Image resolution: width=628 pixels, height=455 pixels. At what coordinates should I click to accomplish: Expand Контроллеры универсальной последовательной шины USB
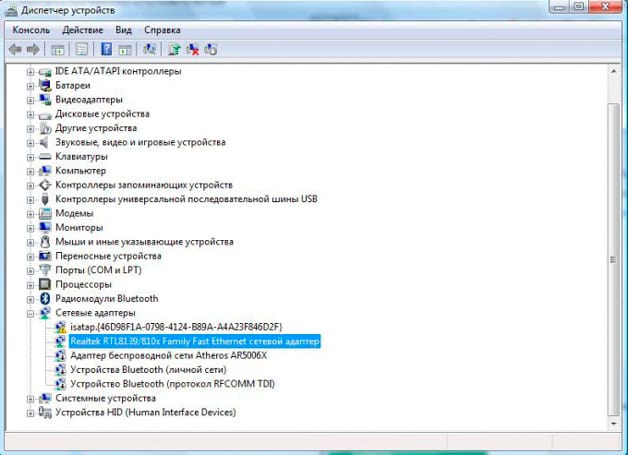[x=30, y=199]
